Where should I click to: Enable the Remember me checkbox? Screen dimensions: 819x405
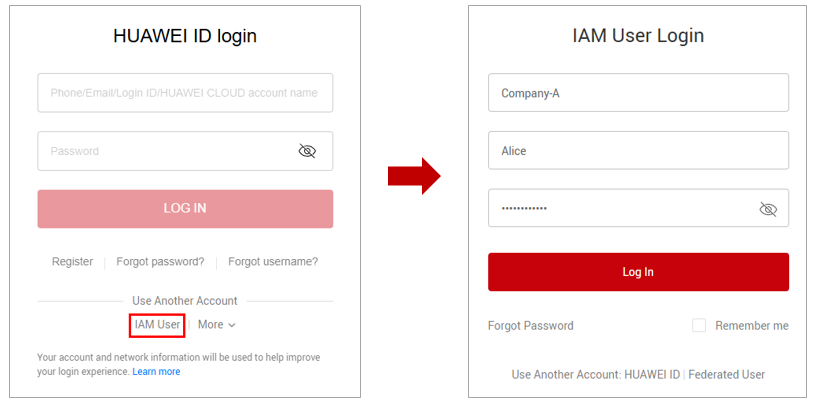point(699,326)
